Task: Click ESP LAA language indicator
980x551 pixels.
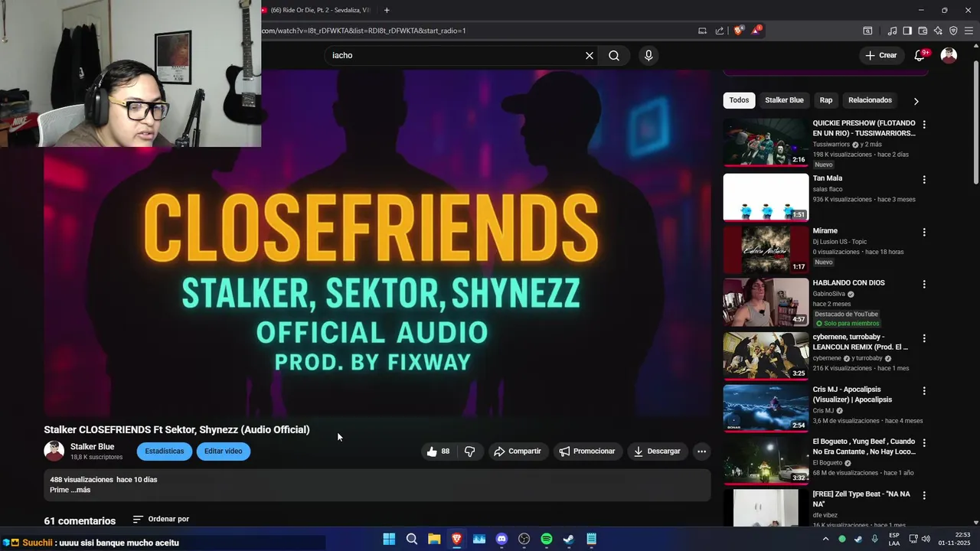Action: pyautogui.click(x=894, y=539)
